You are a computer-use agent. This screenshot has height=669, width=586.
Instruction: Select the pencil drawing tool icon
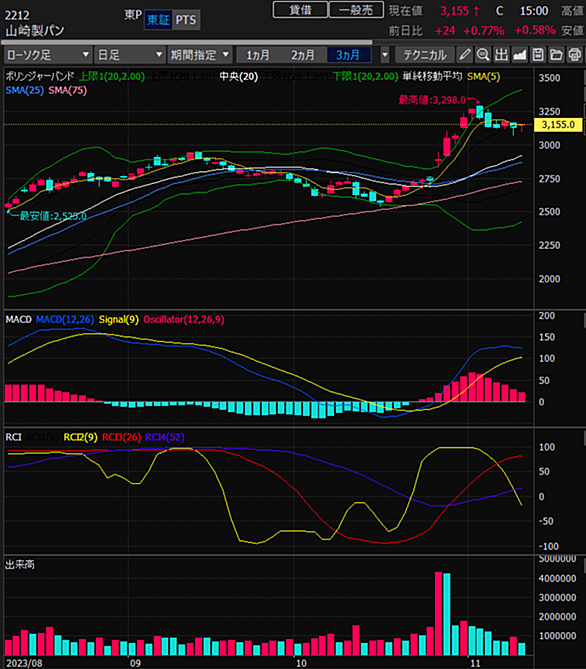(465, 55)
